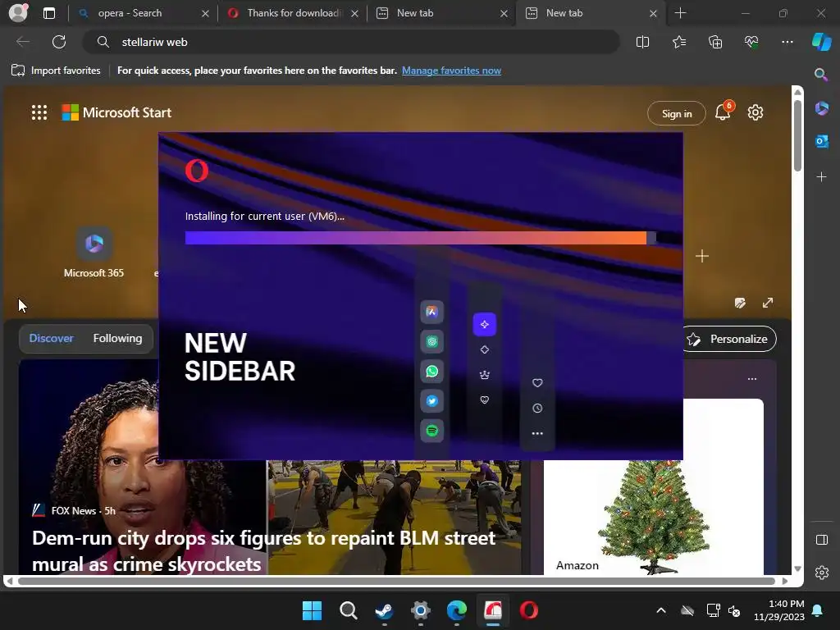Select the Discover feed tab
The width and height of the screenshot is (840, 630).
52,339
